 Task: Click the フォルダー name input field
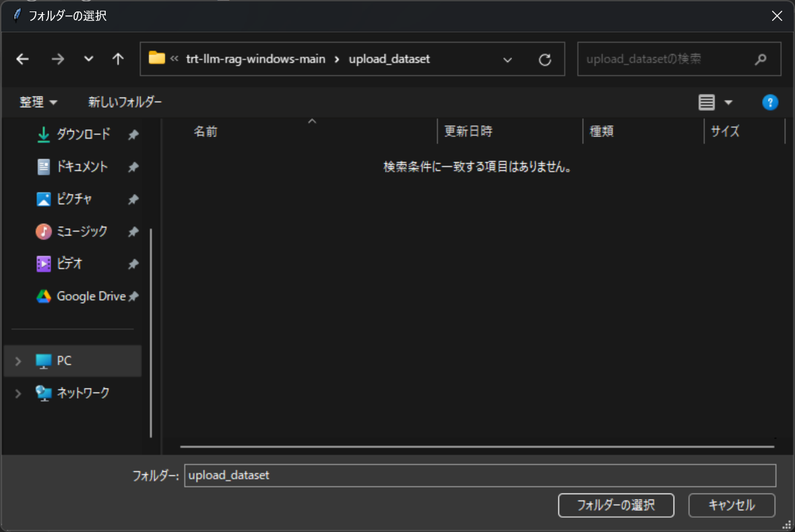pos(480,475)
